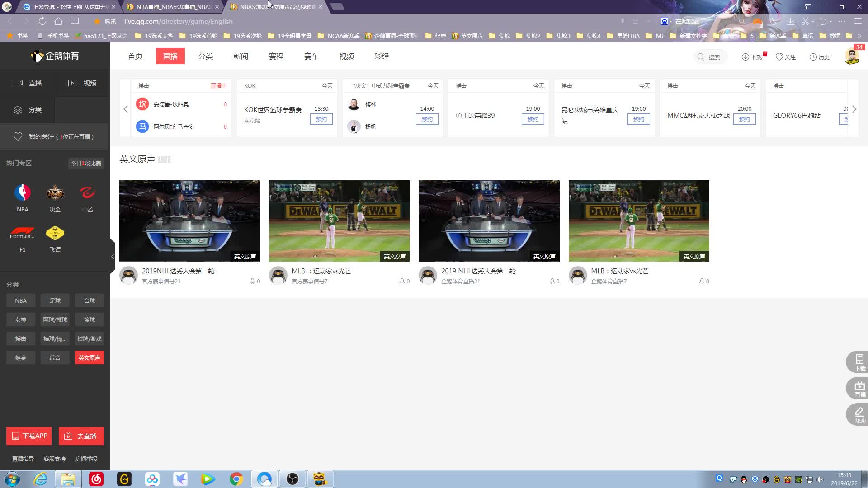Open the 2019NHL选秀大会第一轮 stream thumbnail

click(x=189, y=221)
